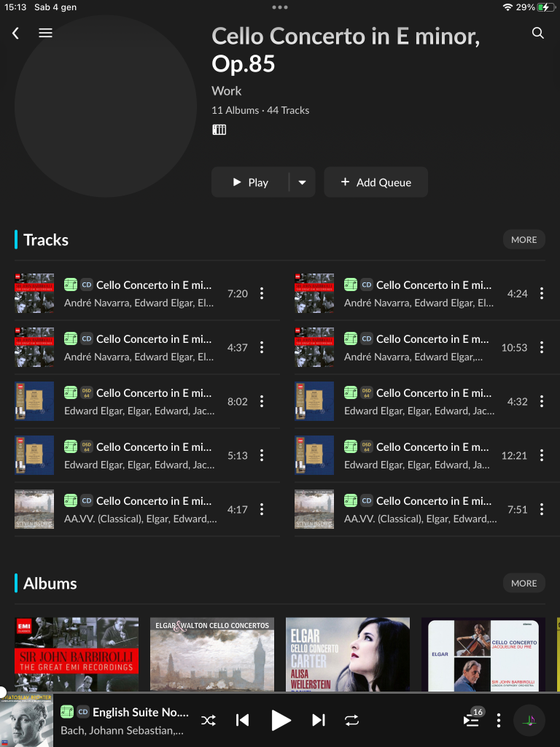The width and height of the screenshot is (560, 747).
Task: Select the 8:02 DSD track title
Action: [x=154, y=393]
